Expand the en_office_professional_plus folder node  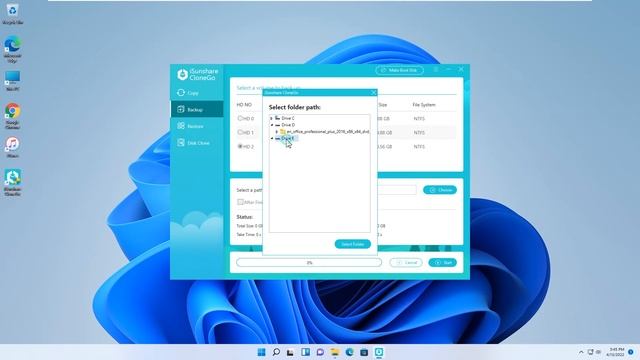pyautogui.click(x=277, y=132)
